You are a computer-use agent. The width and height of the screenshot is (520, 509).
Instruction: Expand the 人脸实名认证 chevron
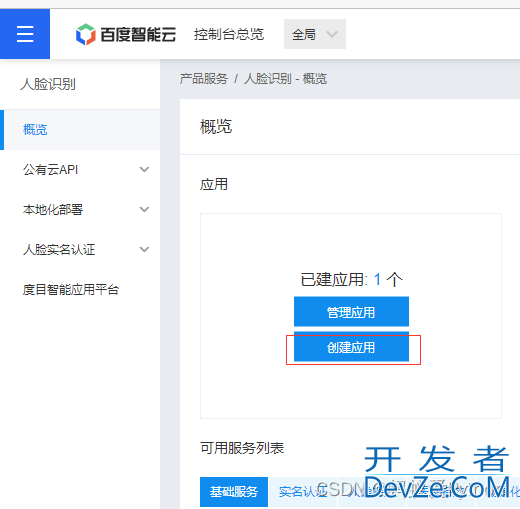coord(144,249)
